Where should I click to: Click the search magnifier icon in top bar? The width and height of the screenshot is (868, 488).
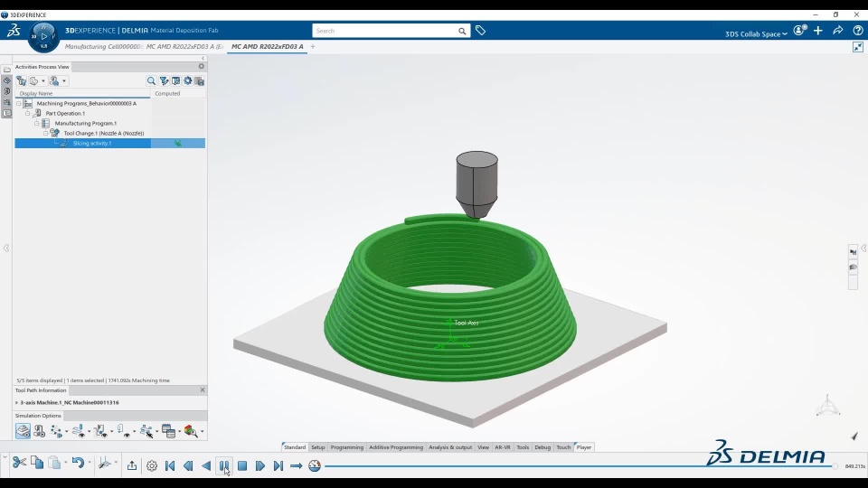point(462,31)
